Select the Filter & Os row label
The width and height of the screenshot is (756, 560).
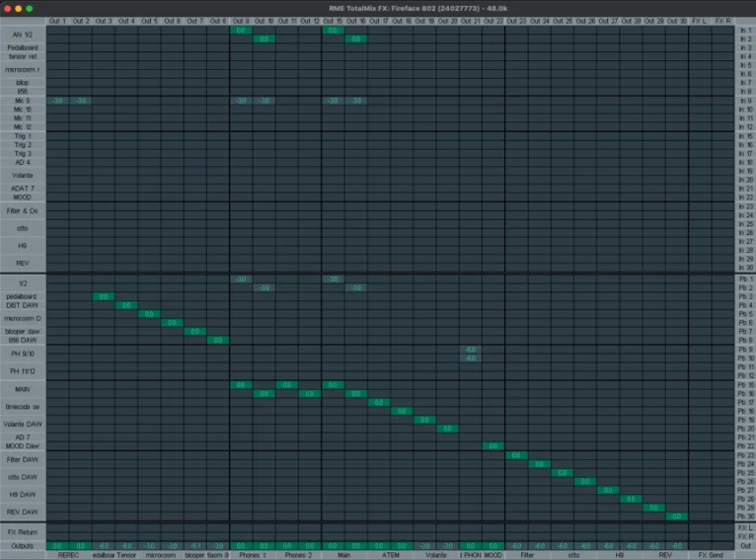[23, 210]
